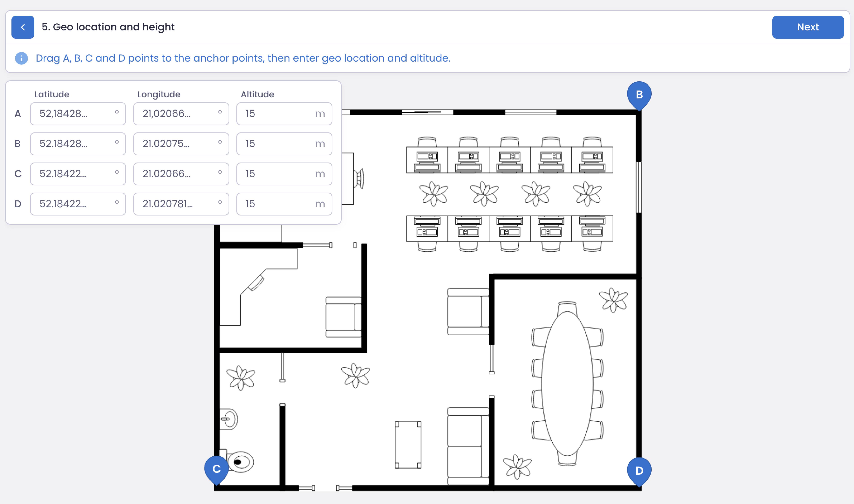
Task: Select the D anchor point marker
Action: [639, 470]
